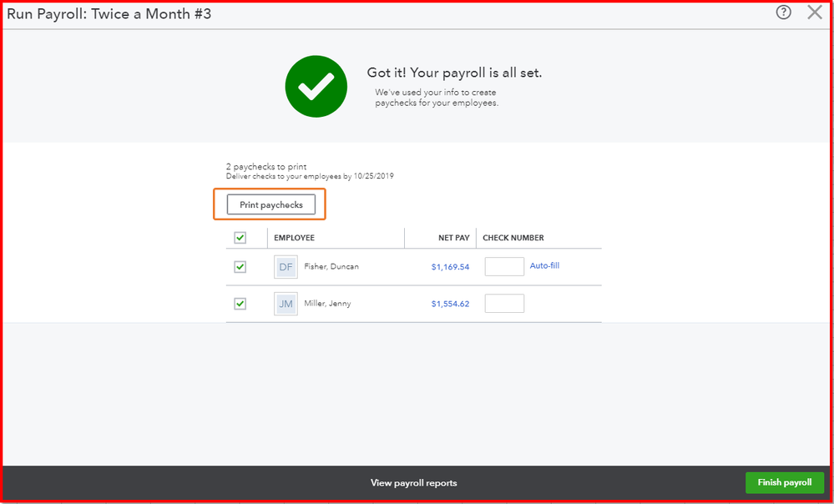This screenshot has width=834, height=504.
Task: Click the Print paychecks button
Action: click(271, 204)
